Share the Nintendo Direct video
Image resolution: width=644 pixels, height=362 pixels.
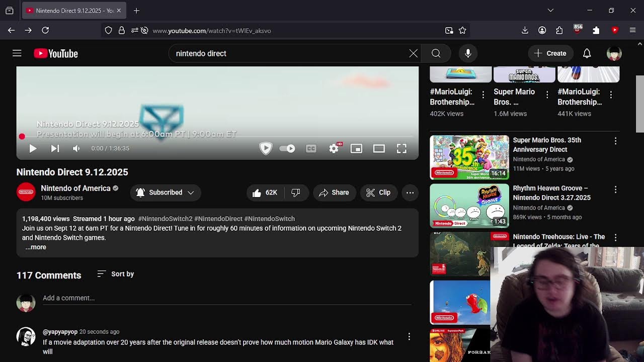click(x=334, y=193)
